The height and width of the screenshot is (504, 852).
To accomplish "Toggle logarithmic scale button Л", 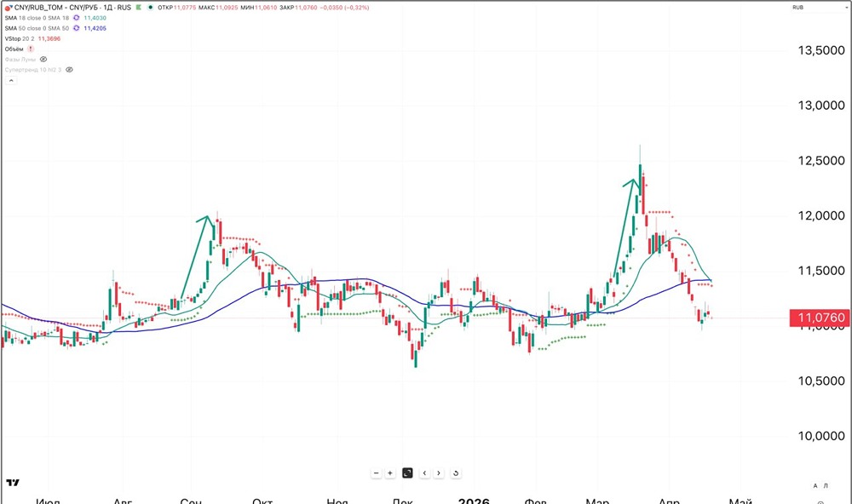I will (826, 485).
